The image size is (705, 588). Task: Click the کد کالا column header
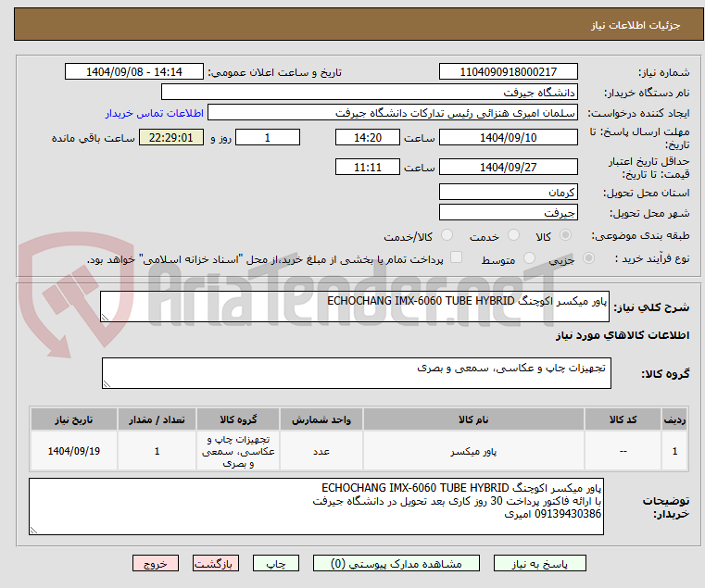click(623, 419)
